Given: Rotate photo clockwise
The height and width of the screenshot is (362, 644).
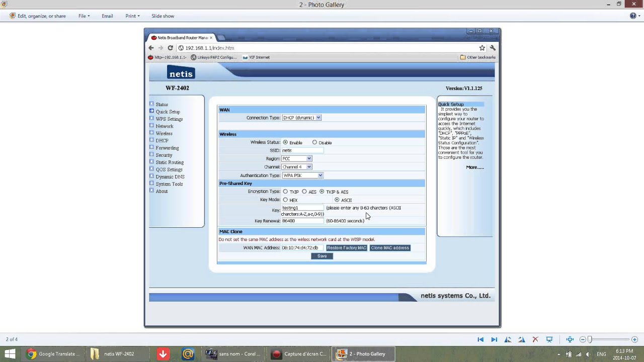Looking at the screenshot, I should pyautogui.click(x=522, y=339).
